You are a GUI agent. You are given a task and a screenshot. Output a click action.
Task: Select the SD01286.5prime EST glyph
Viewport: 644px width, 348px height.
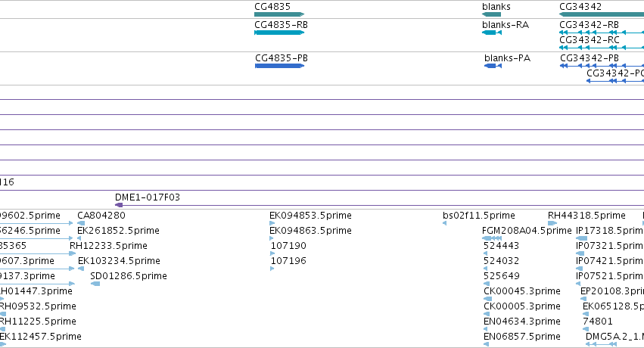[x=95, y=284]
